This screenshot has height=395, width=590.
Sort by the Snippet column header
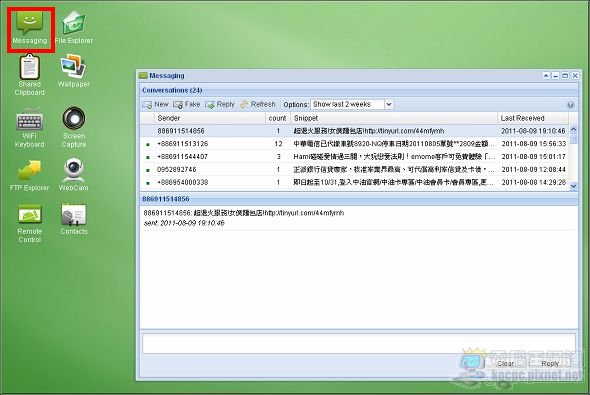coord(394,118)
